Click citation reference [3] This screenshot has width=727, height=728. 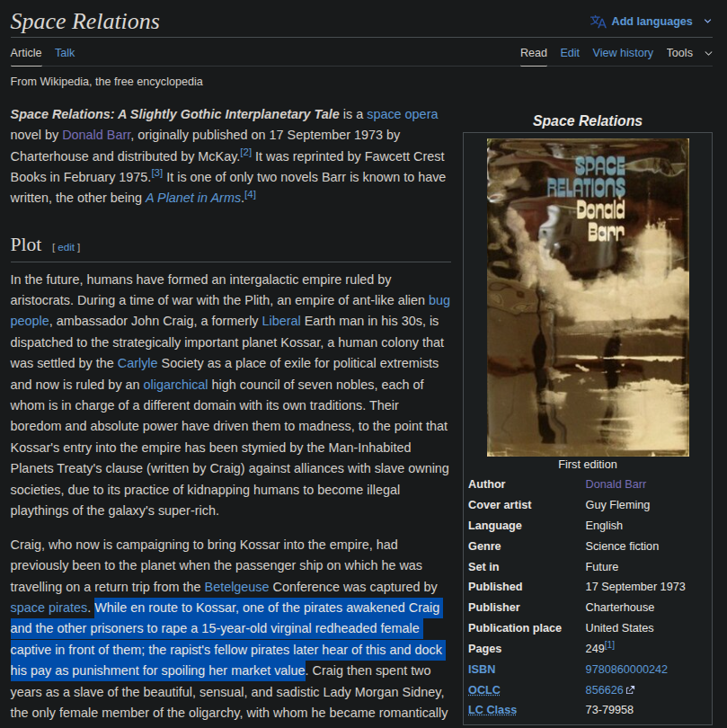[157, 173]
